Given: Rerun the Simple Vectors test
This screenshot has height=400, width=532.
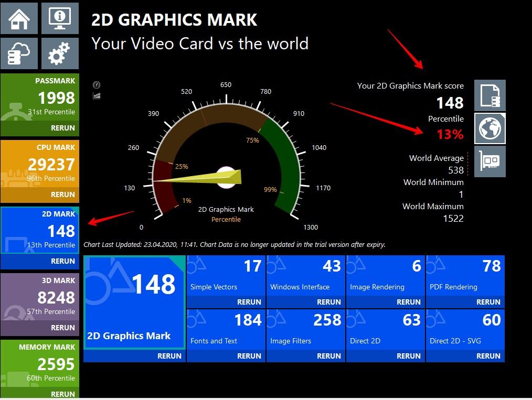Looking at the screenshot, I should (249, 302).
